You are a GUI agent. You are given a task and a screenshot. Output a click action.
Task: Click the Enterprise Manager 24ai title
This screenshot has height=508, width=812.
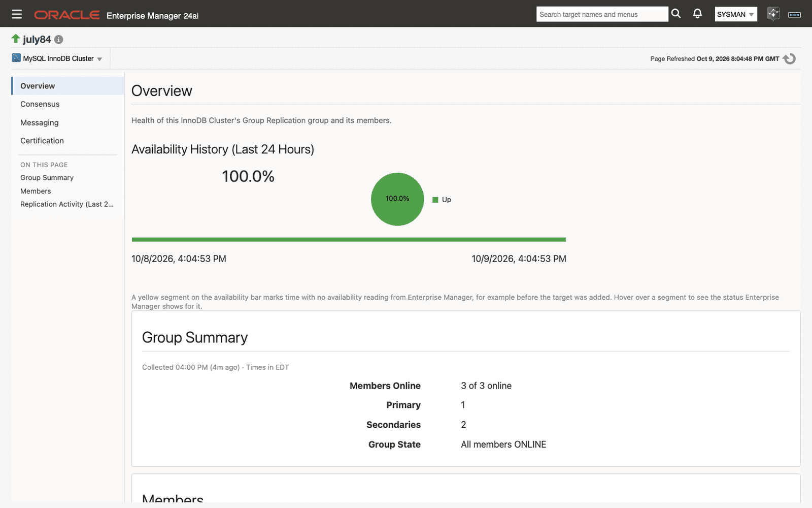[152, 16]
